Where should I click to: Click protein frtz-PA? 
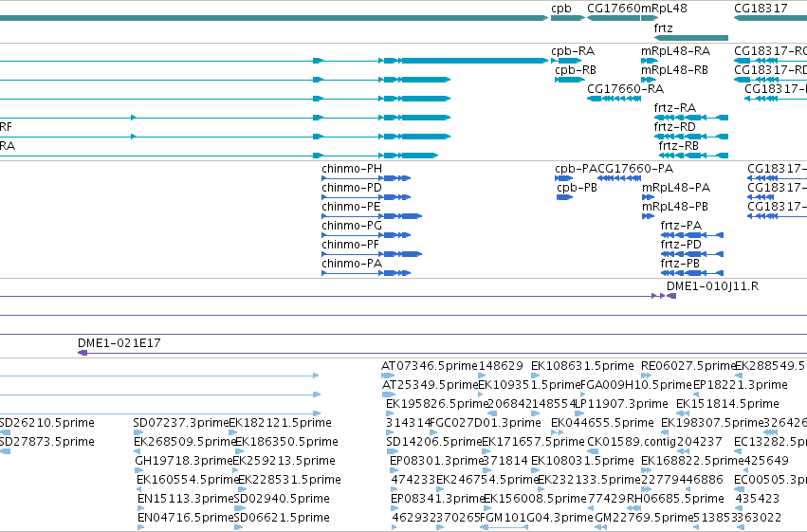point(692,235)
